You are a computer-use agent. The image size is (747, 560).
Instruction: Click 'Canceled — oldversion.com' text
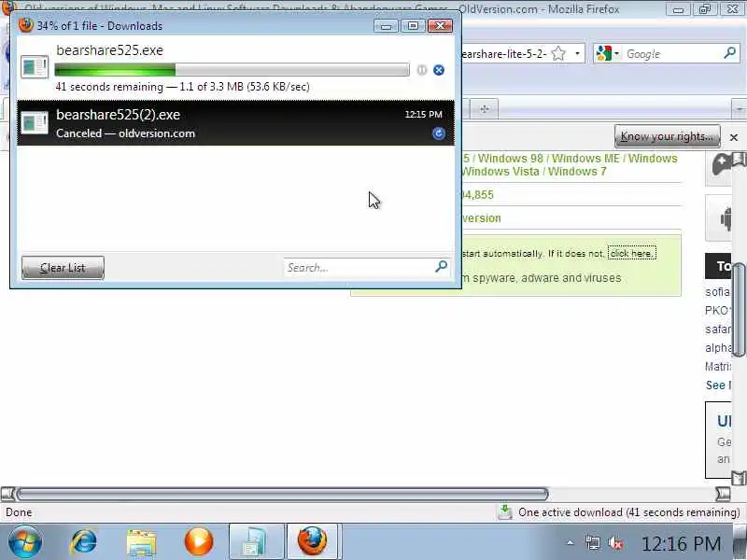125,133
